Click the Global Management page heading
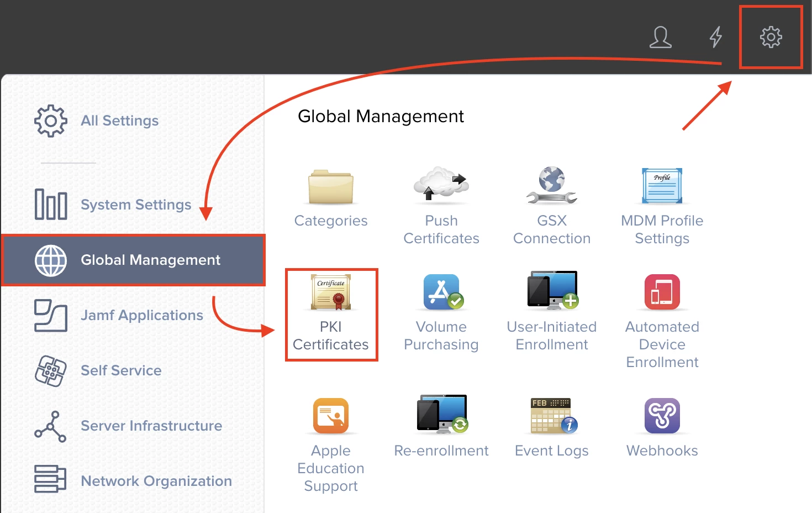This screenshot has height=513, width=812. pos(381,116)
